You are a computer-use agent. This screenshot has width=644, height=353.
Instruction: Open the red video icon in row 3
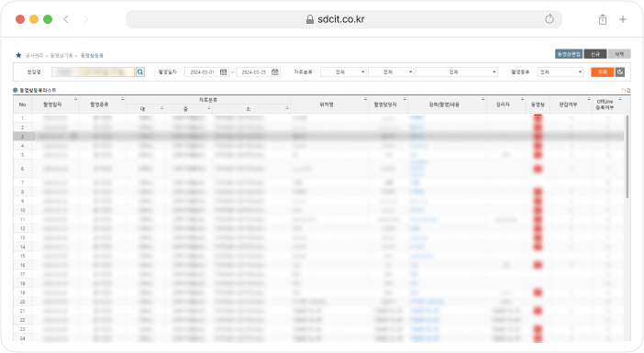pyautogui.click(x=538, y=137)
